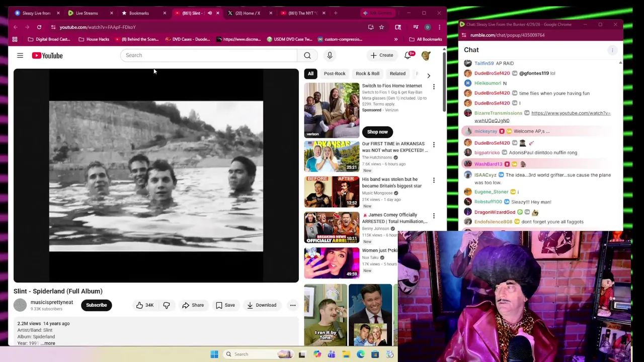Screen dimensions: 644x362
Task: Mute the Slint tab via speaker icon
Action: (x=210, y=13)
